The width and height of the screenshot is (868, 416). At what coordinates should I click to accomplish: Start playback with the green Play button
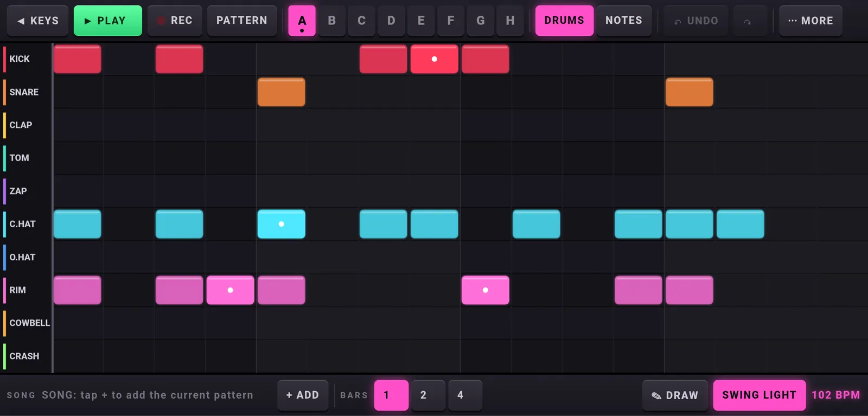click(108, 21)
